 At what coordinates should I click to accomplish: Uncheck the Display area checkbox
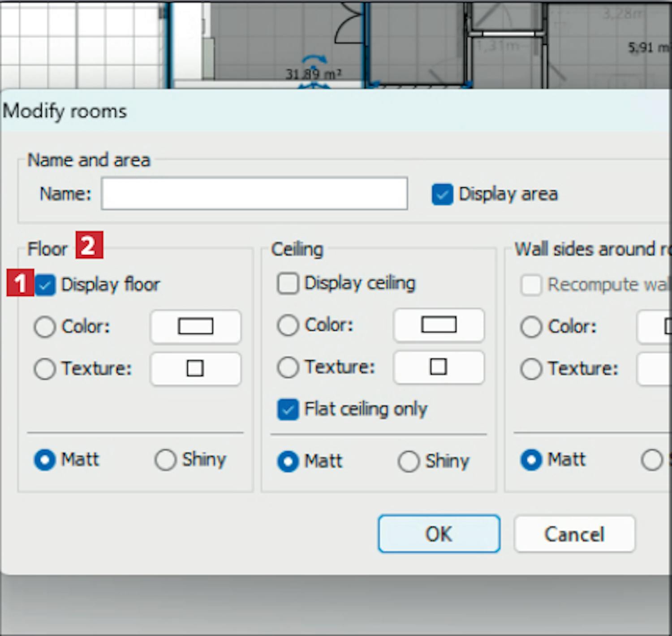[442, 195]
